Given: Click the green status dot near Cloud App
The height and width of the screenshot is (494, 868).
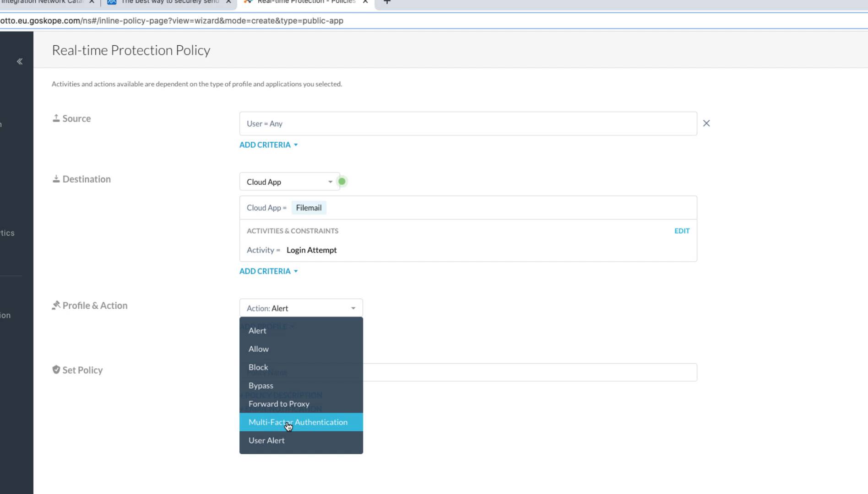Looking at the screenshot, I should (342, 182).
